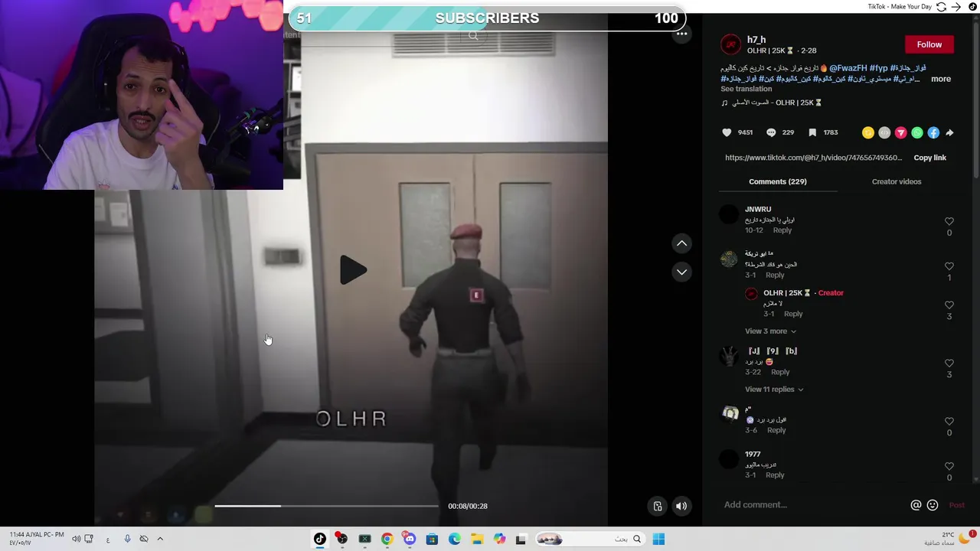Image resolution: width=980 pixels, height=551 pixels.
Task: Open more share options via the arrow icon
Action: point(949,132)
